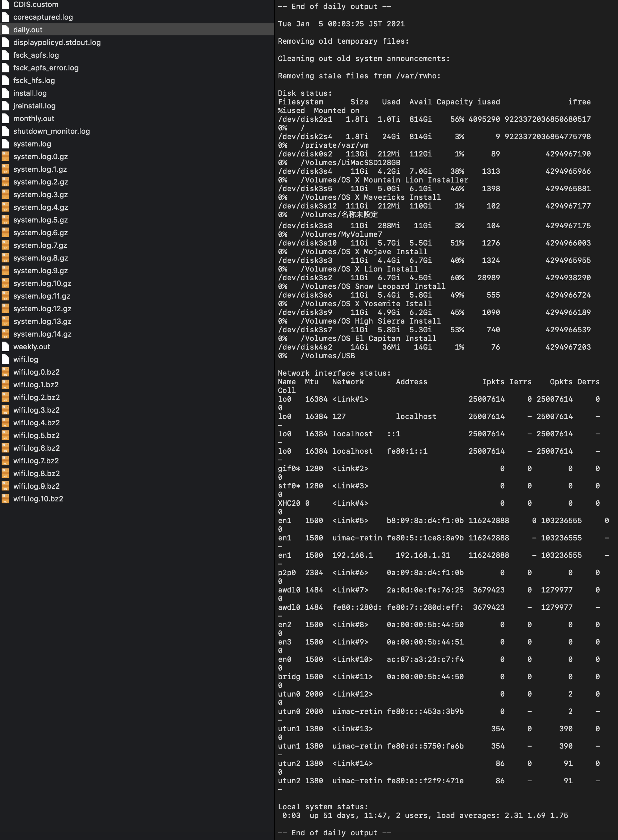The image size is (618, 840).
Task: Click the install.log document icon
Action: click(5, 93)
